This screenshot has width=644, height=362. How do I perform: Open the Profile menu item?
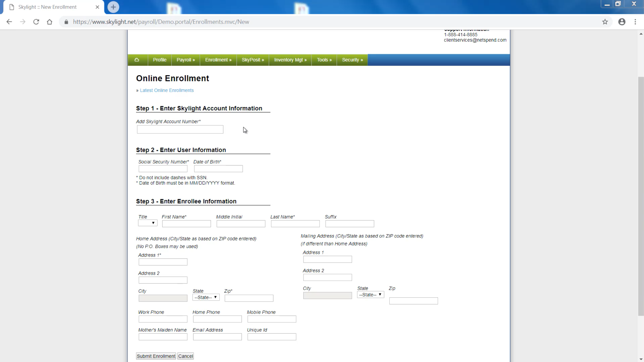coord(160,60)
